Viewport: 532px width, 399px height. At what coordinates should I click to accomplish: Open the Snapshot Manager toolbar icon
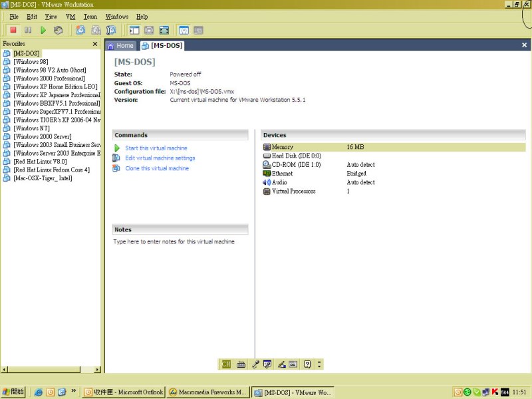111,30
